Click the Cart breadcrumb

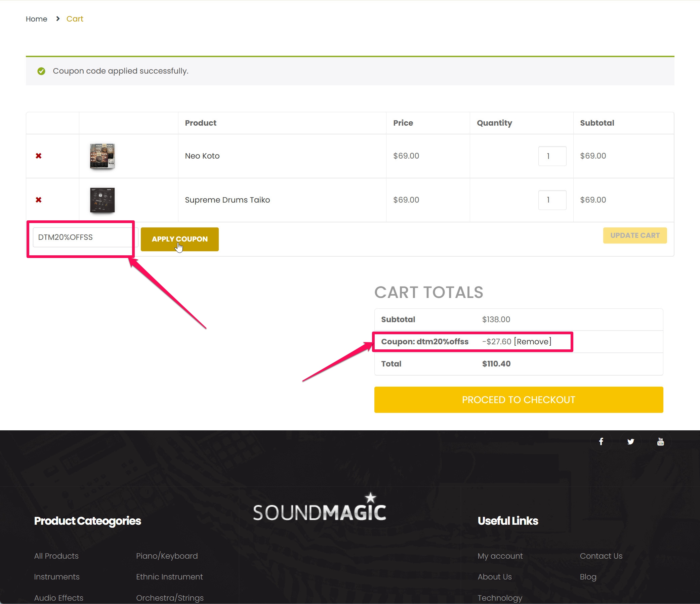point(75,19)
